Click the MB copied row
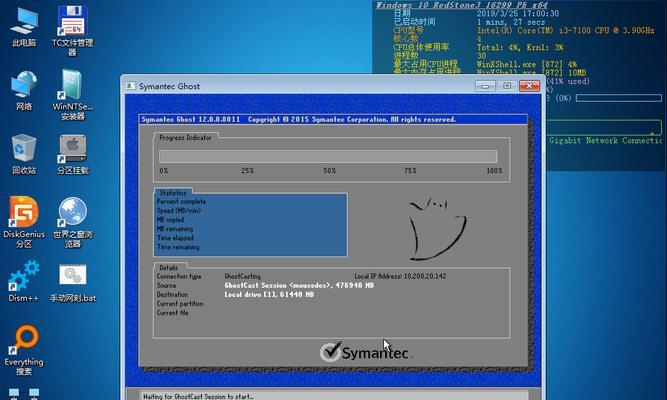 pos(170,220)
